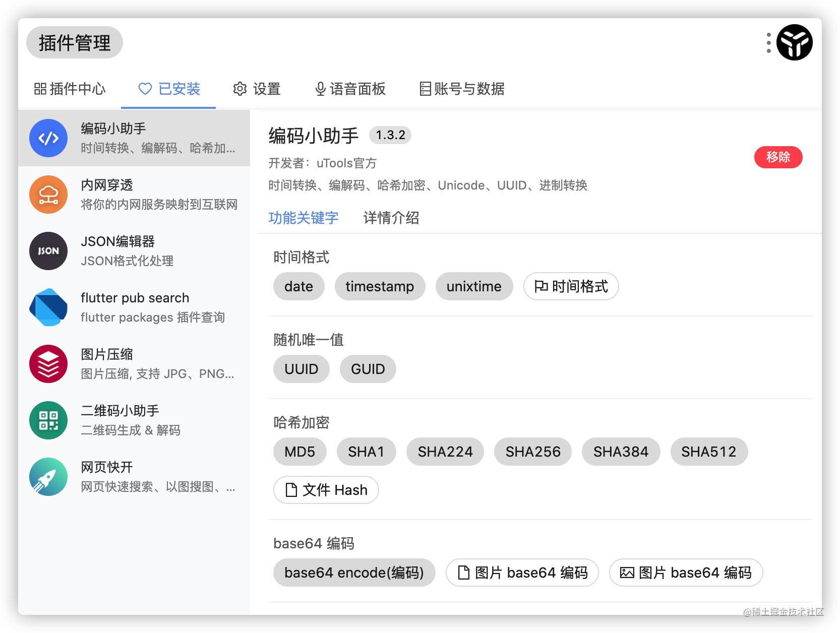The image size is (840, 633).
Task: Click the timestamp keyword tag
Action: (380, 286)
